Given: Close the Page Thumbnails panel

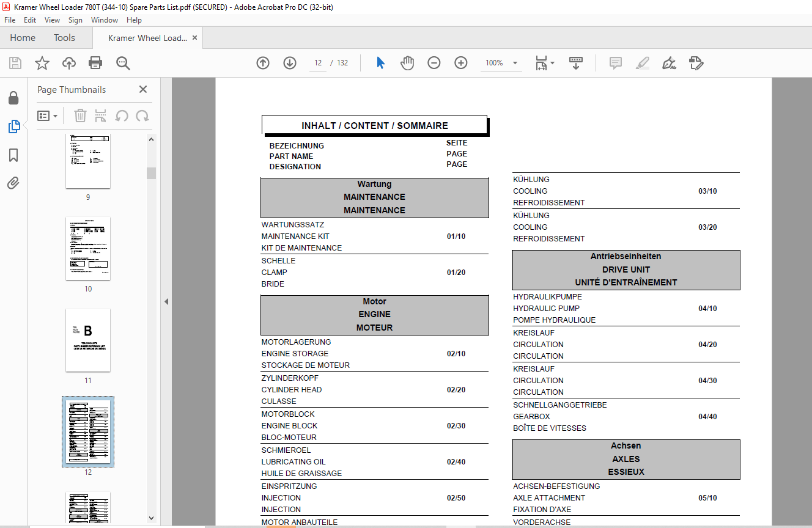Looking at the screenshot, I should pos(143,89).
